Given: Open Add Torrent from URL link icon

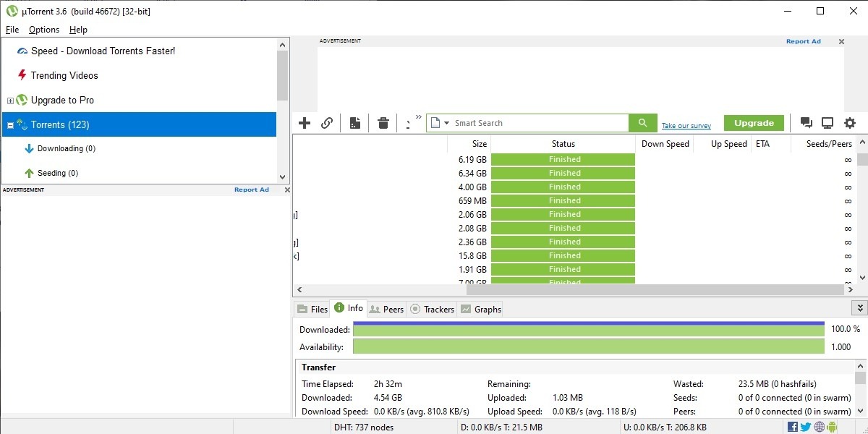Looking at the screenshot, I should (327, 122).
